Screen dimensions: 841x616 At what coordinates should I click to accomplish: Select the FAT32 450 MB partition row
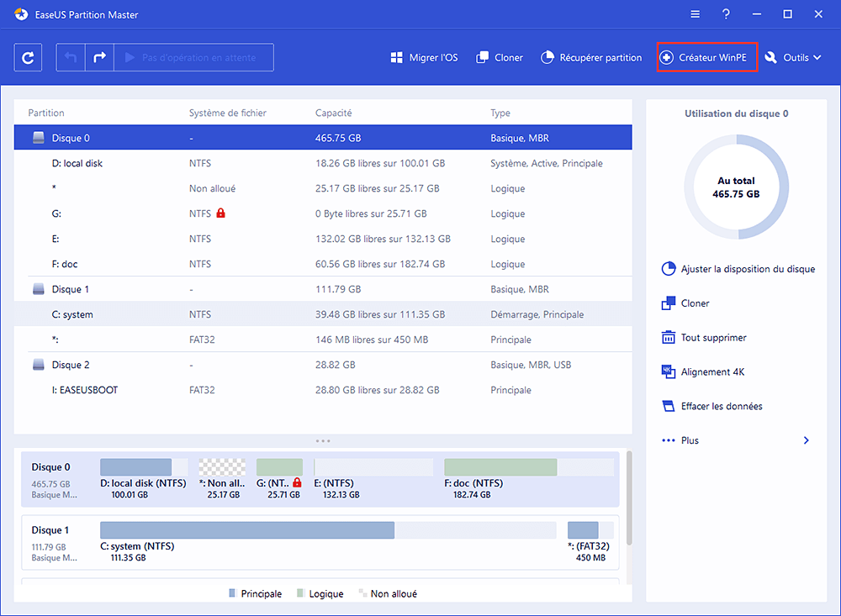[x=323, y=340]
